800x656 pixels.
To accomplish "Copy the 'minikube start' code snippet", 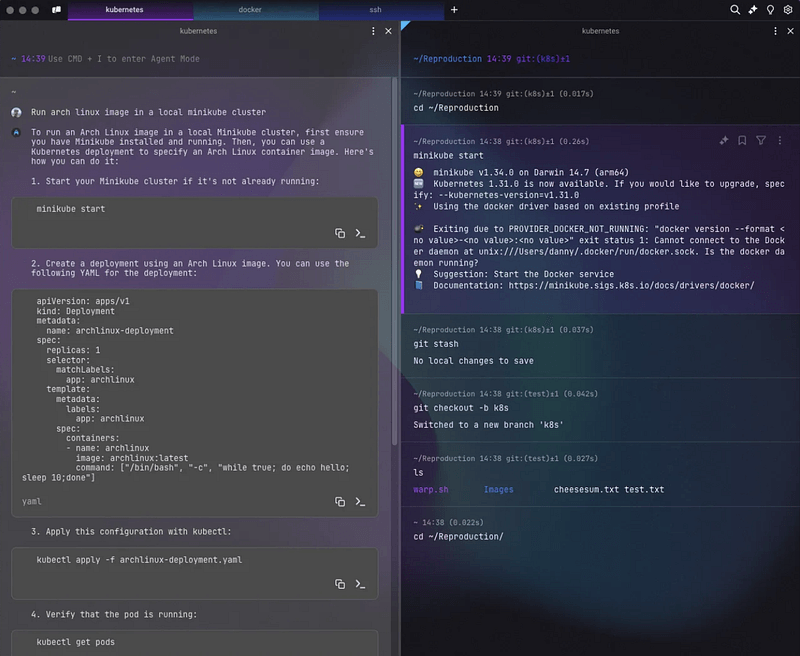I will [x=340, y=233].
